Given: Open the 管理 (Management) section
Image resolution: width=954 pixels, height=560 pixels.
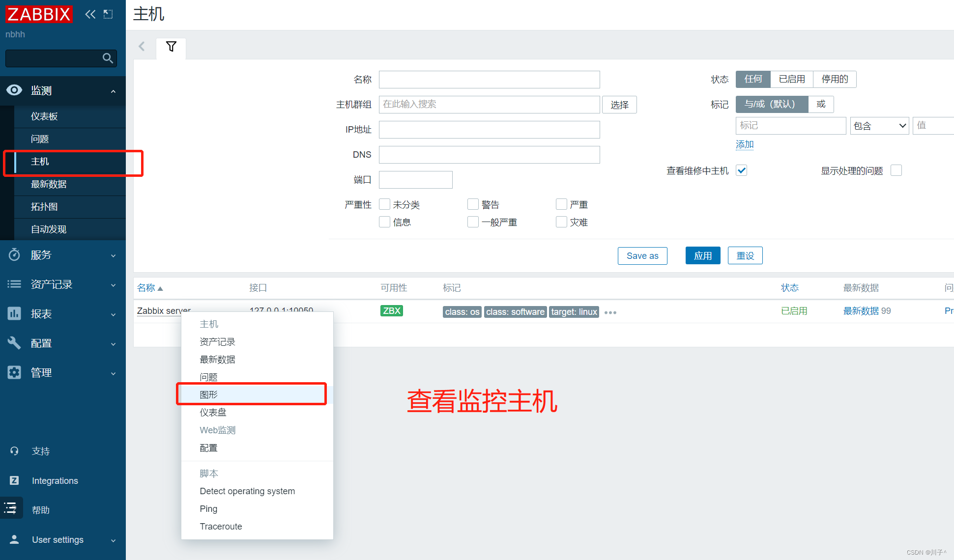Looking at the screenshot, I should pyautogui.click(x=39, y=373).
